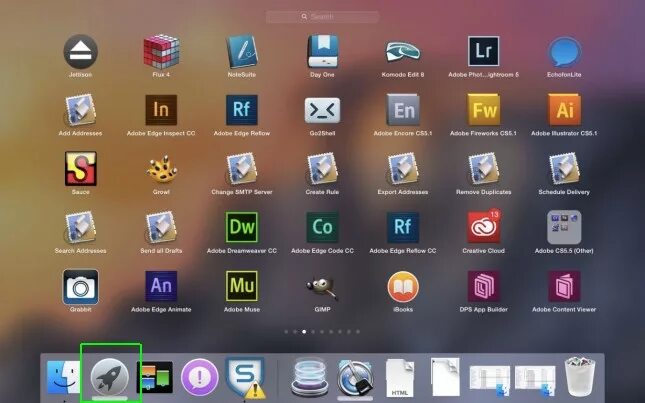Viewport: 645px width, 403px height.
Task: Launch Adobe Edge Inspect CC
Action: [161, 110]
